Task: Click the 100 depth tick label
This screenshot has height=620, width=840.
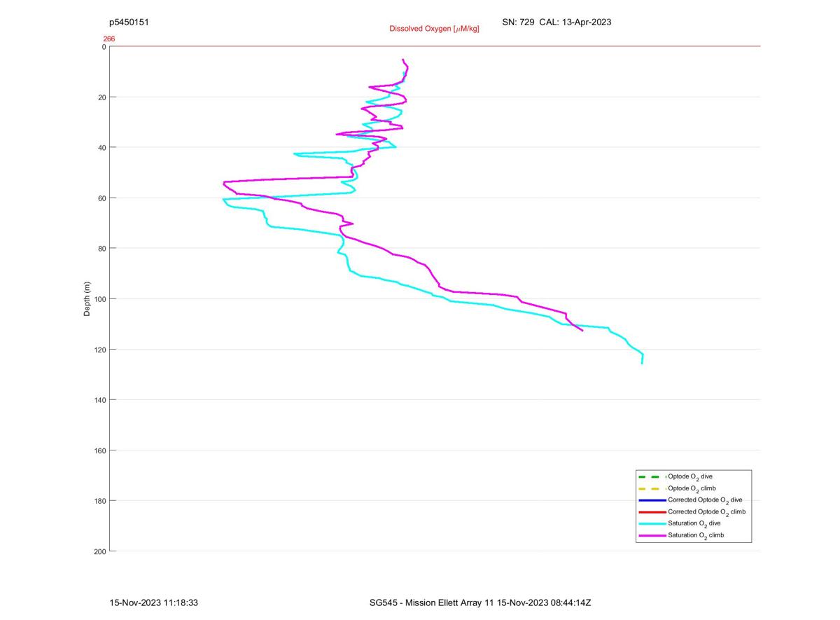Action: click(x=99, y=299)
